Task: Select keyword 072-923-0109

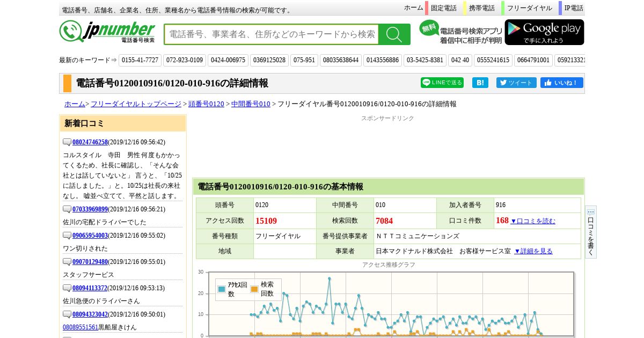Action: (x=185, y=60)
